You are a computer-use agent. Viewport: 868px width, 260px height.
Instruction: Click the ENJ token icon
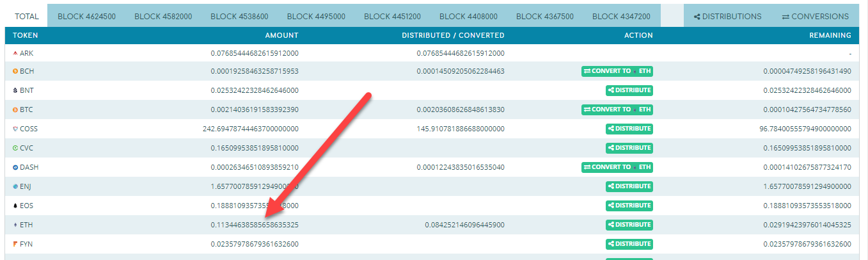click(x=15, y=187)
